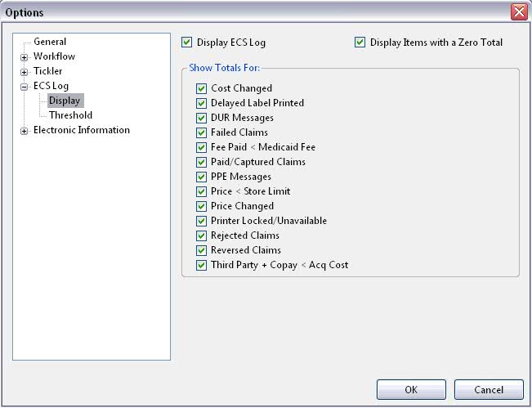Uncheck Paid/Captured Claims
This screenshot has height=408, width=532.
pos(201,162)
